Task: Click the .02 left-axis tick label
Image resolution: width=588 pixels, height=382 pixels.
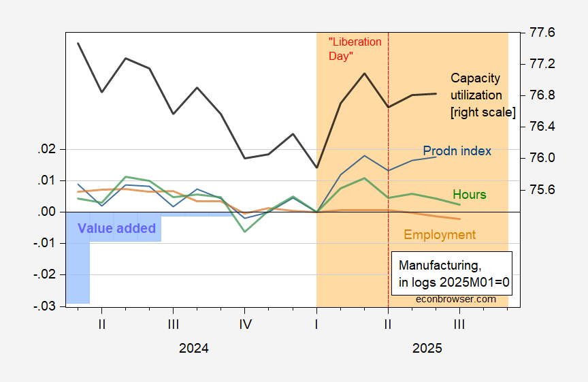Action: pos(50,149)
